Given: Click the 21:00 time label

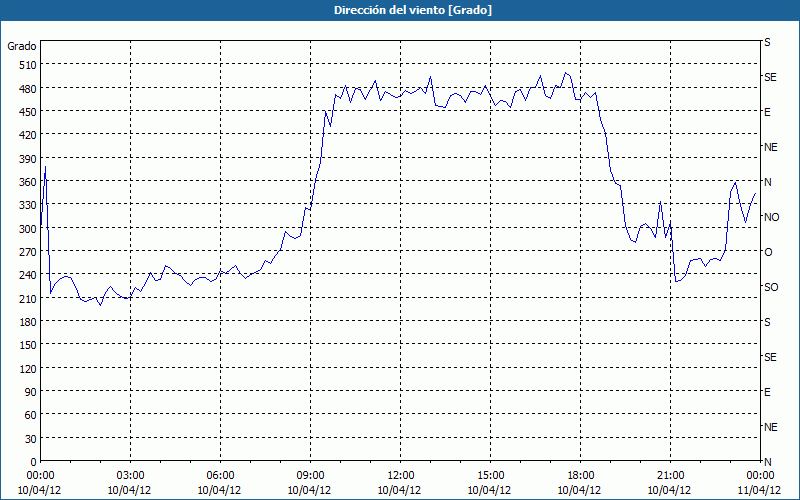Looking at the screenshot, I should pos(670,476).
